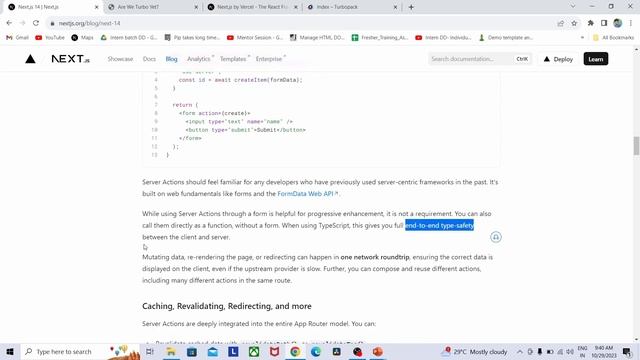Open the Analytics nav link
The height and width of the screenshot is (360, 640).
click(199, 59)
